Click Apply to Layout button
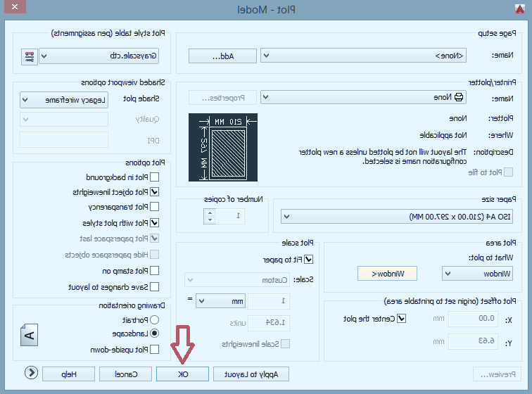Viewport: 532px width, 394px height. click(251, 374)
